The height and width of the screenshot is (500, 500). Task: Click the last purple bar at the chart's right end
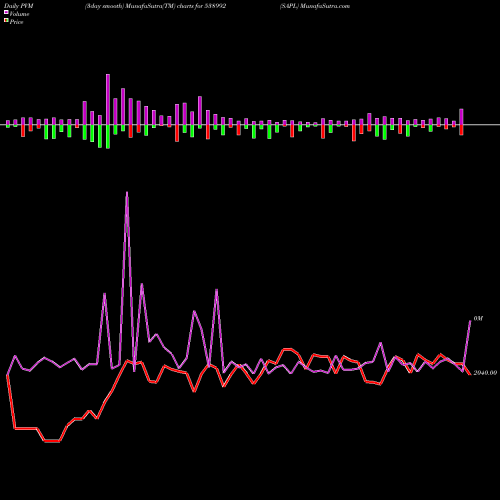click(x=462, y=117)
